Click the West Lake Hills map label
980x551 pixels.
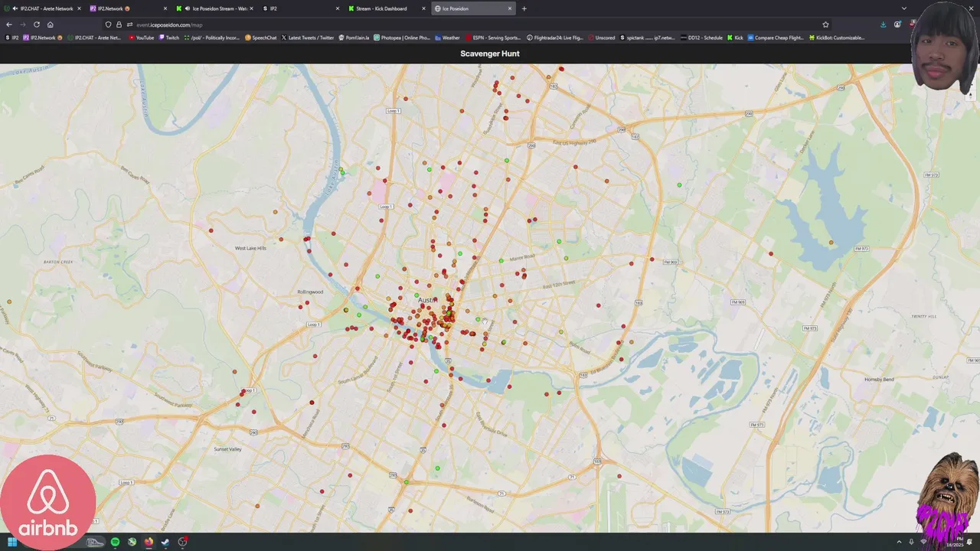click(x=250, y=248)
